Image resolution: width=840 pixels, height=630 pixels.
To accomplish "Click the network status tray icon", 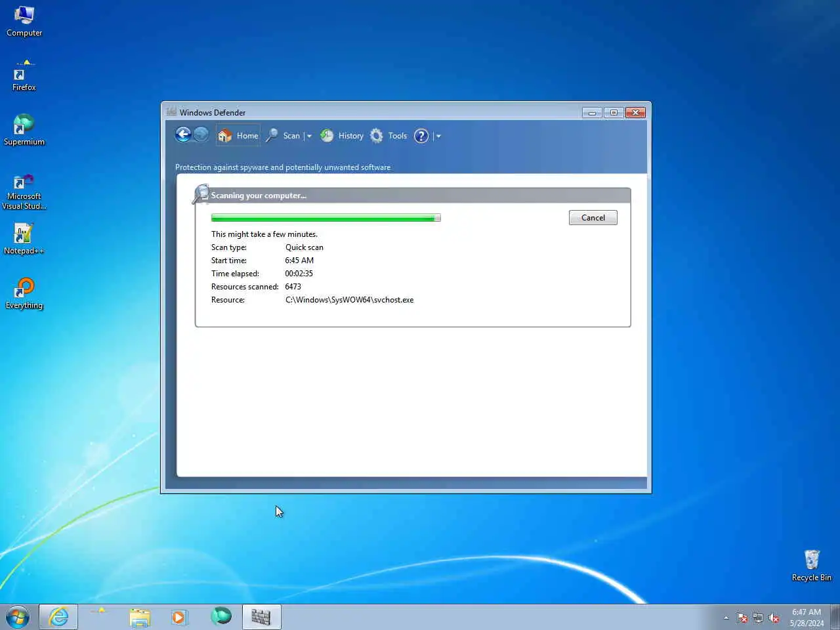I will pos(758,618).
